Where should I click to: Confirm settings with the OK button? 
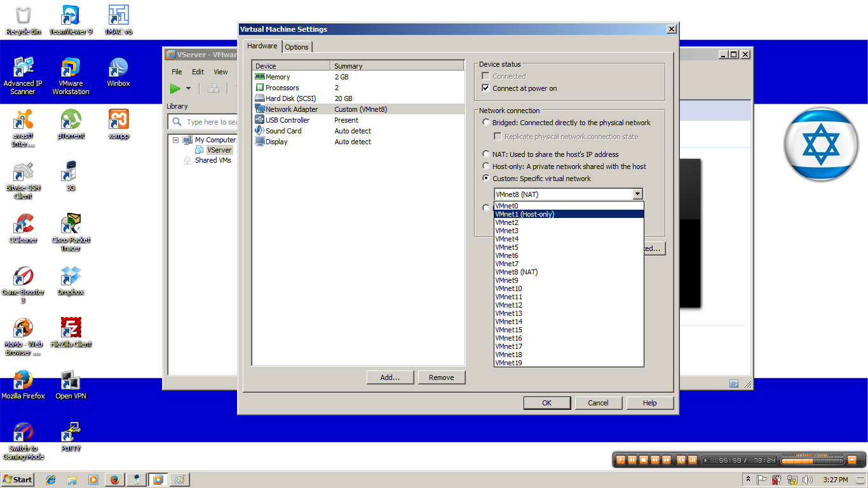pyautogui.click(x=547, y=403)
